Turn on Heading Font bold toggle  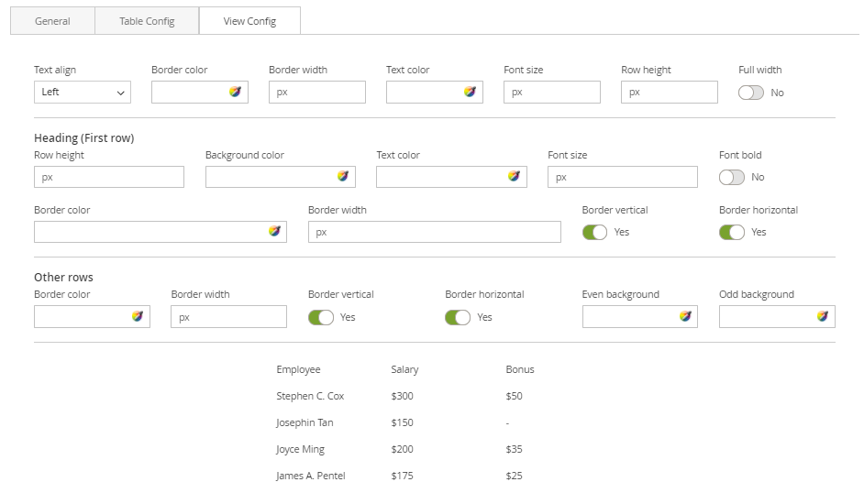click(x=731, y=177)
